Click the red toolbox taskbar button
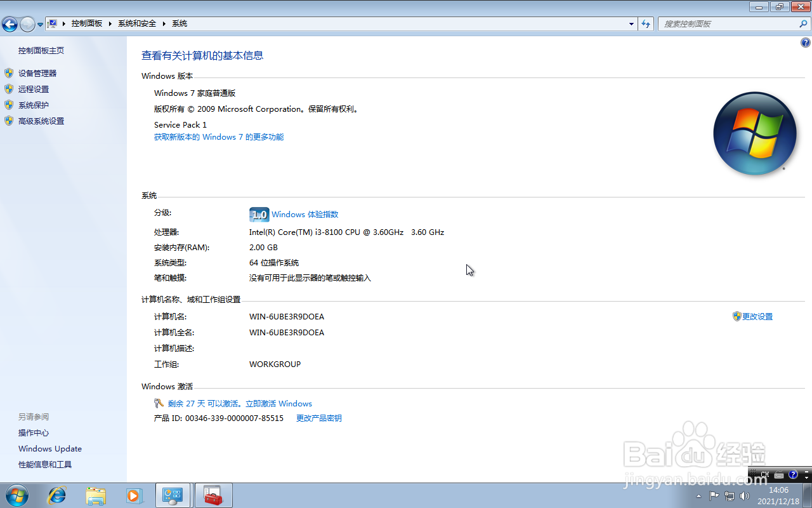This screenshot has height=508, width=812. click(x=213, y=495)
